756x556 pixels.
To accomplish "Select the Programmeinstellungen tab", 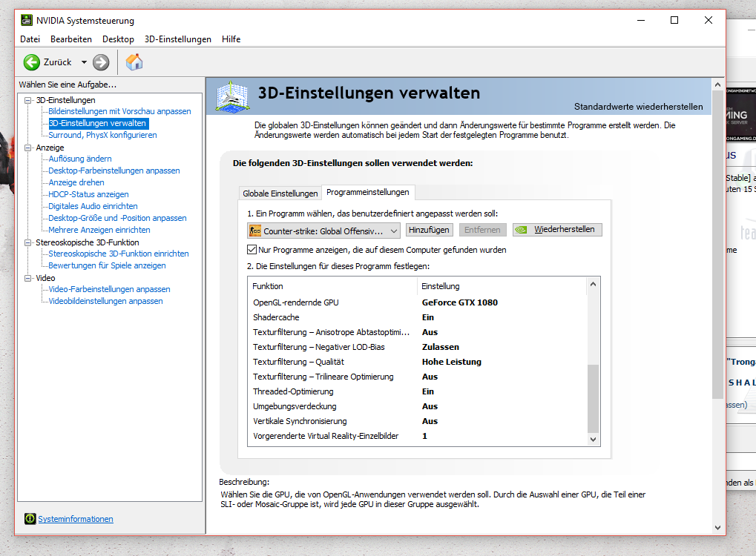I will point(368,192).
